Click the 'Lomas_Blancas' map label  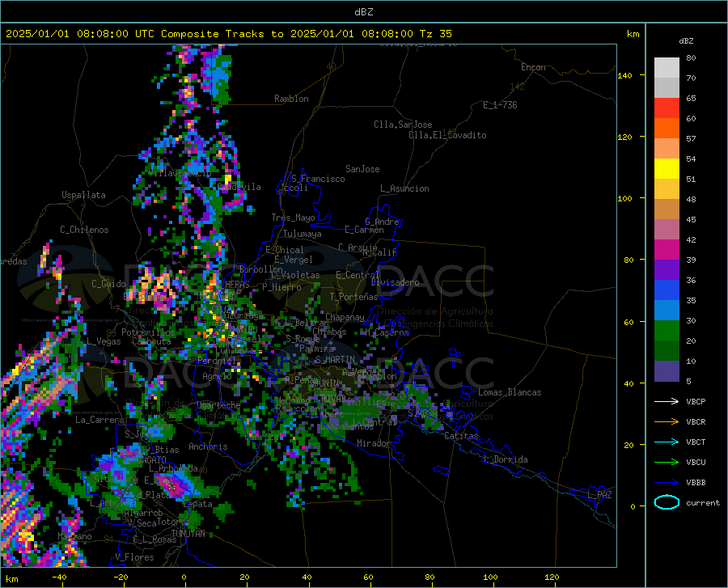click(510, 392)
